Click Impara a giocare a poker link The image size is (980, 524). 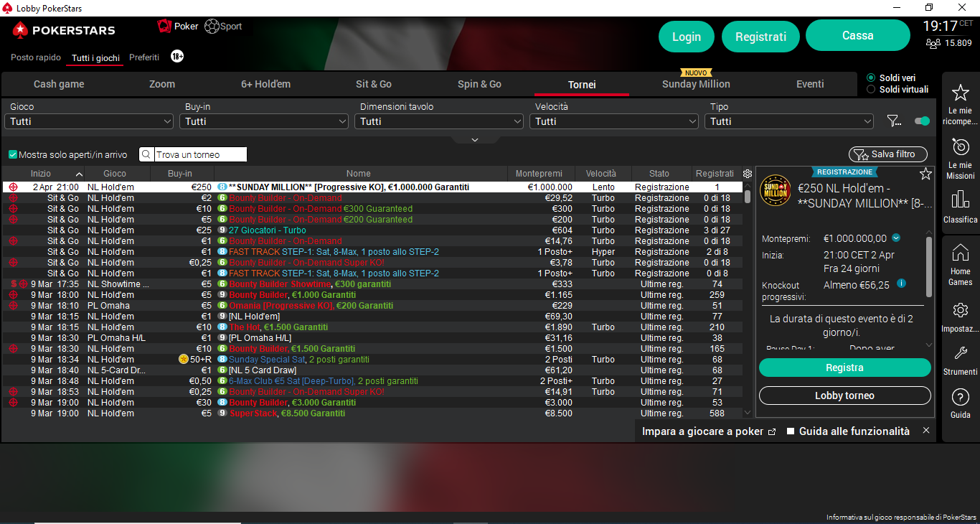click(x=702, y=431)
